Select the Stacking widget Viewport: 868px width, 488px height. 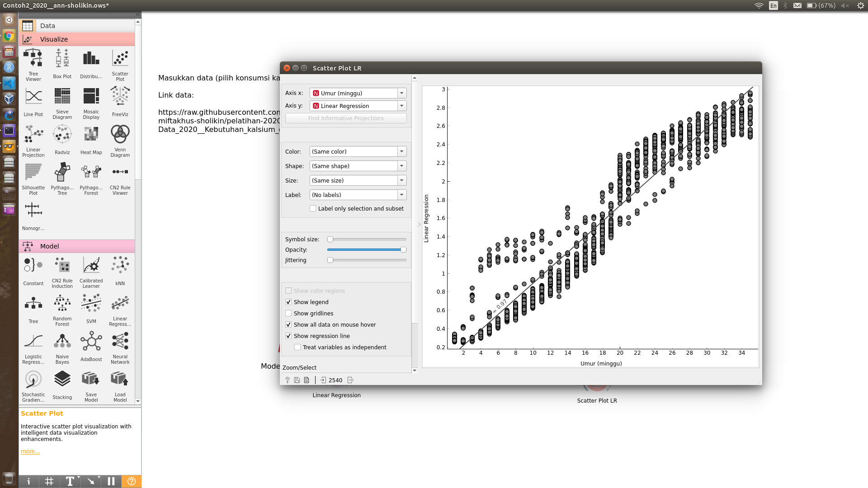pos(62,385)
